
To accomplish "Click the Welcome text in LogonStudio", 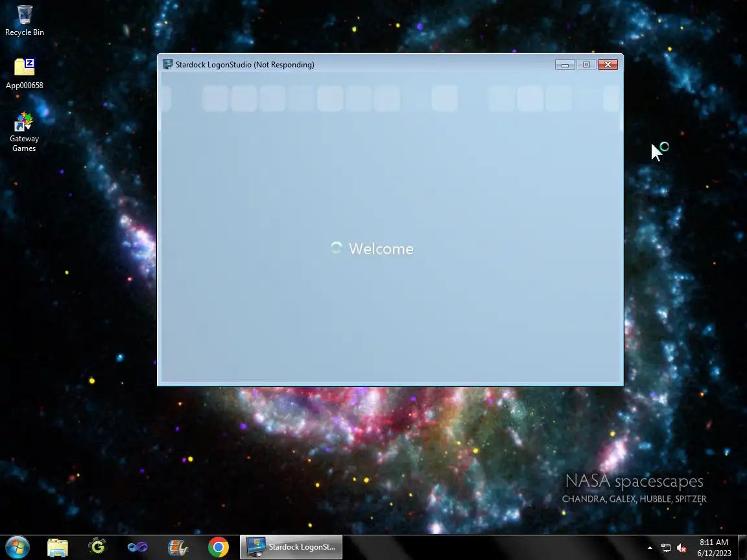I will 381,249.
